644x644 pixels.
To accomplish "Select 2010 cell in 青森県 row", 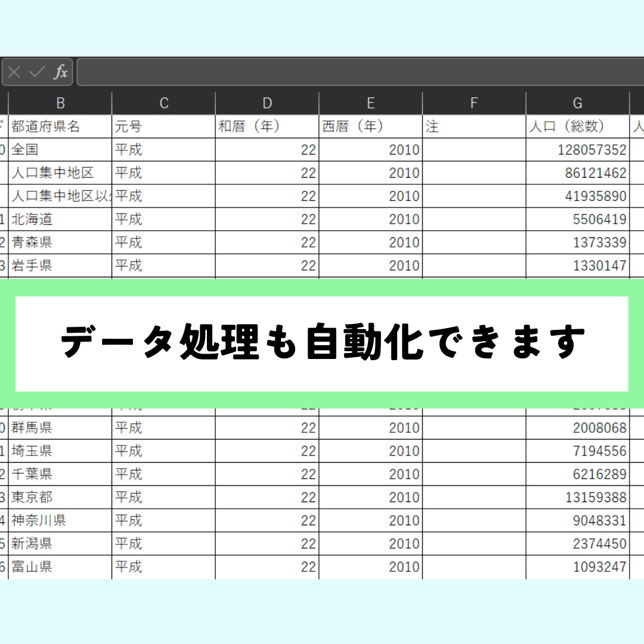I will click(371, 242).
